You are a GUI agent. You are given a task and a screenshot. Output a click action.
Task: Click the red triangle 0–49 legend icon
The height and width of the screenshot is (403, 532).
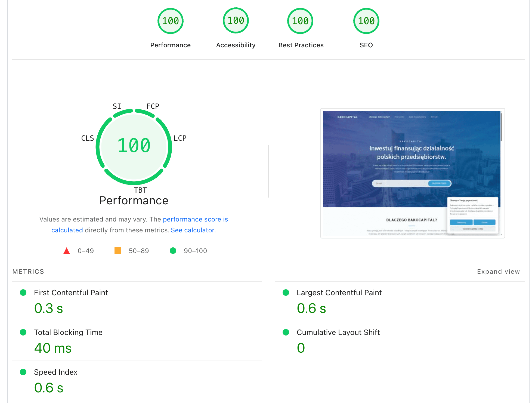click(x=67, y=251)
